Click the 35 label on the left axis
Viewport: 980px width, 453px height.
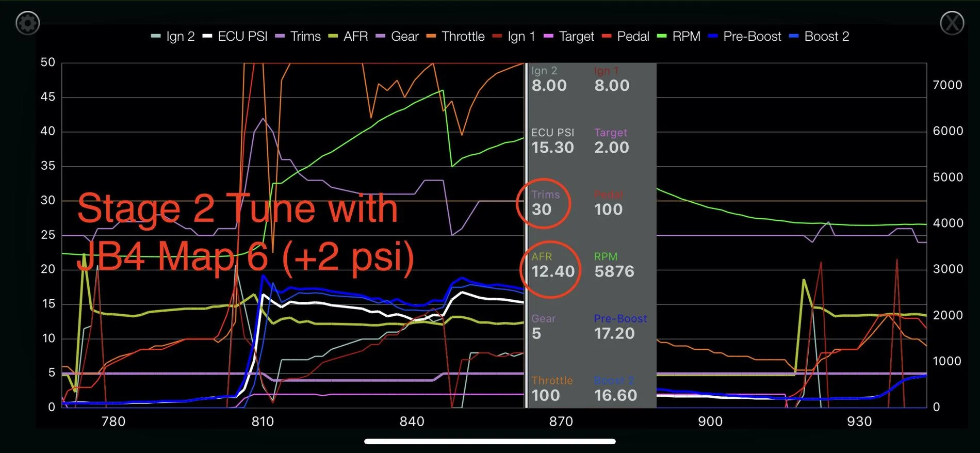pos(48,166)
